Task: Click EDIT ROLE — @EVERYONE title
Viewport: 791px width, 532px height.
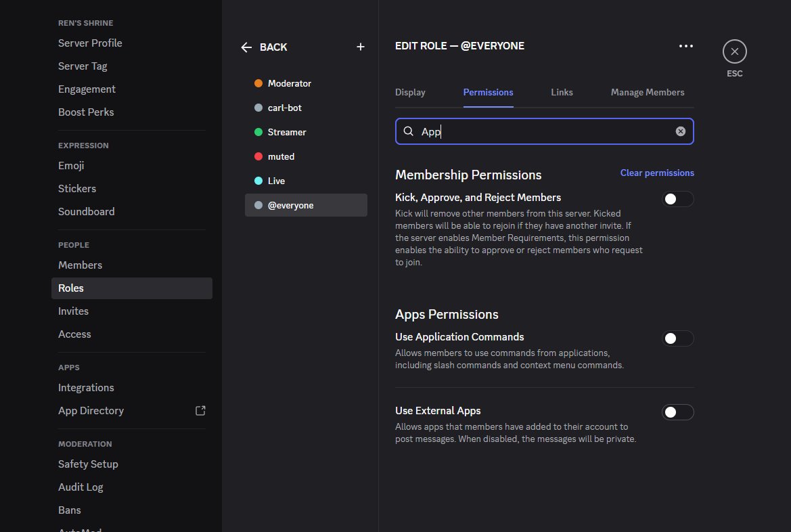Action: click(x=459, y=46)
